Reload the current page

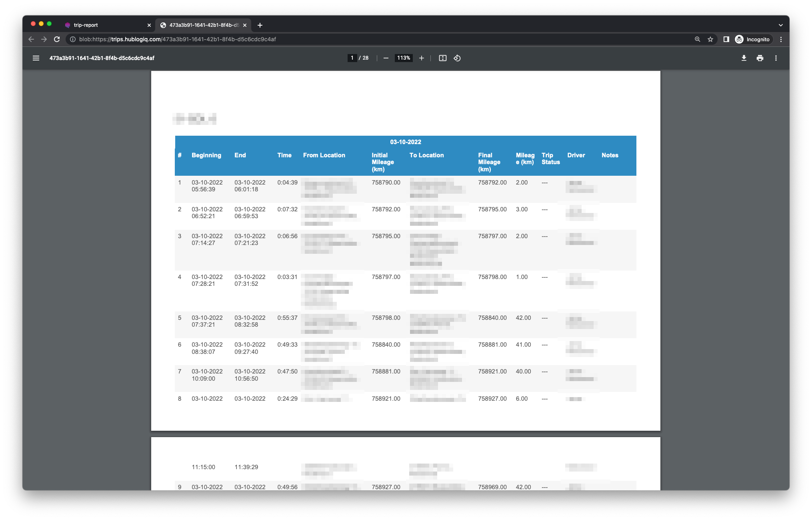click(57, 39)
